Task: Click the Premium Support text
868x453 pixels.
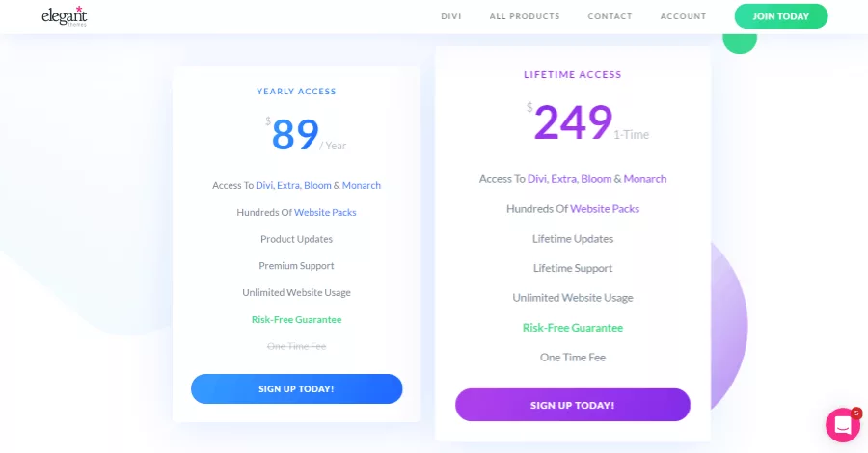Action: click(297, 266)
